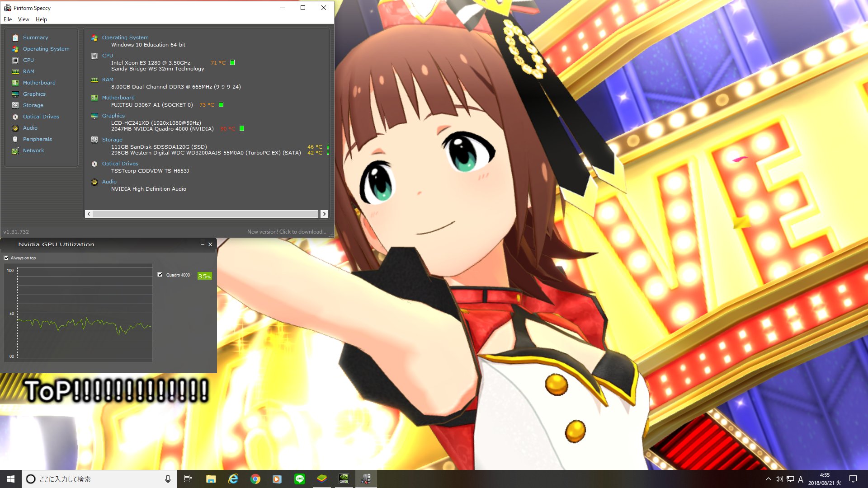Open the File menu in Speccy

(x=7, y=19)
